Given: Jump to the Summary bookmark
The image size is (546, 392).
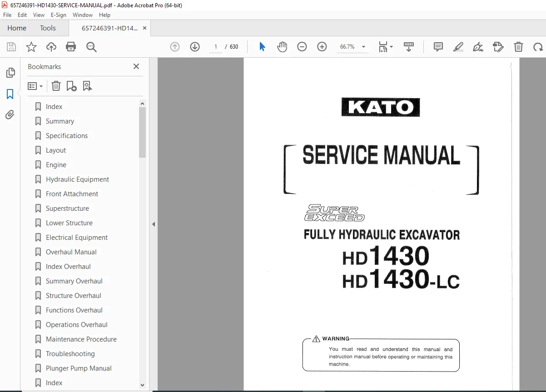Looking at the screenshot, I should pos(60,121).
